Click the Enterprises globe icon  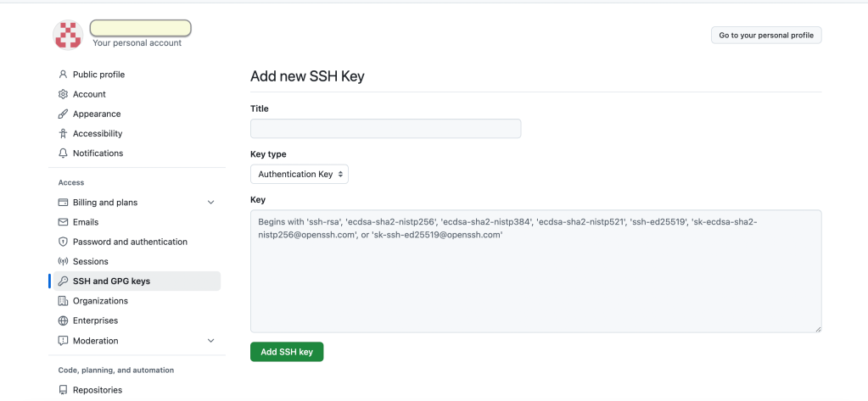pos(63,320)
